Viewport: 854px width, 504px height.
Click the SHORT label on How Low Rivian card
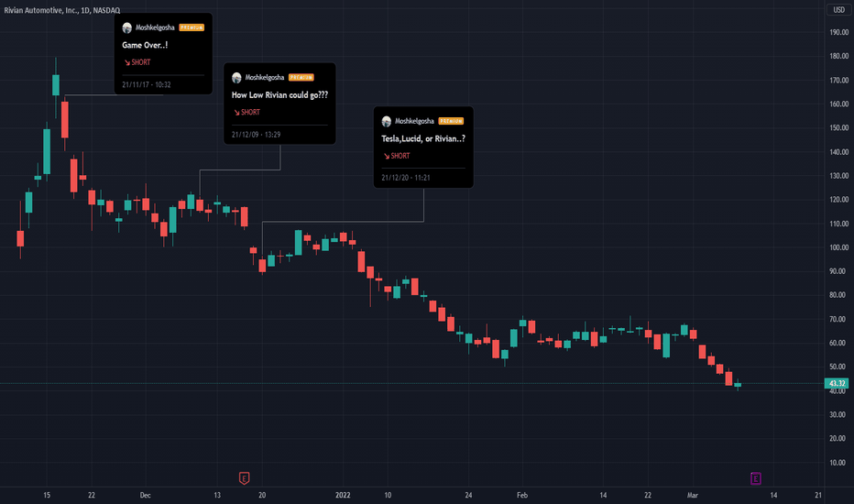pos(246,112)
